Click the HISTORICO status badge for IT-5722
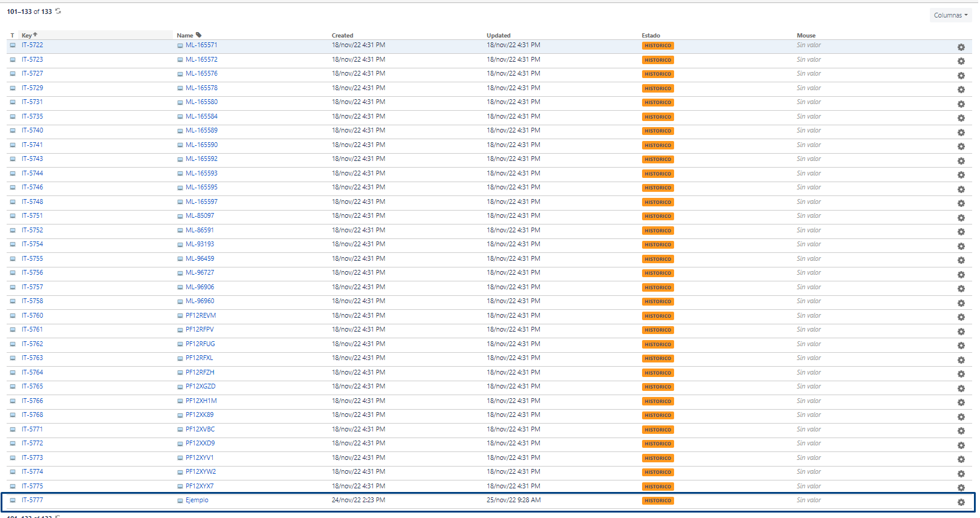 pos(658,45)
